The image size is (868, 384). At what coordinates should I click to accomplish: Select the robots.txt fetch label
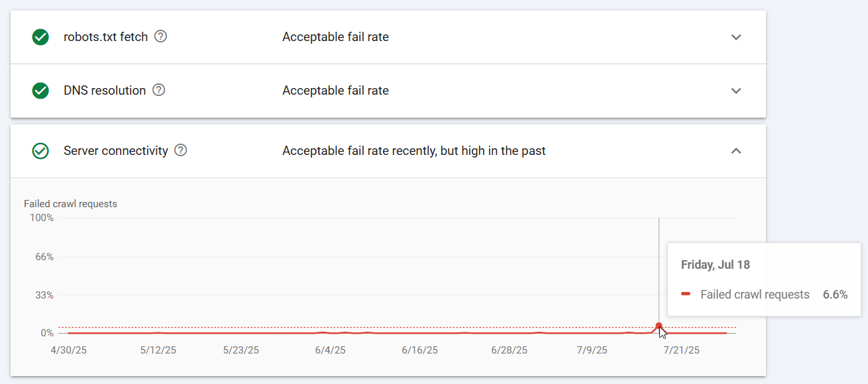(105, 37)
